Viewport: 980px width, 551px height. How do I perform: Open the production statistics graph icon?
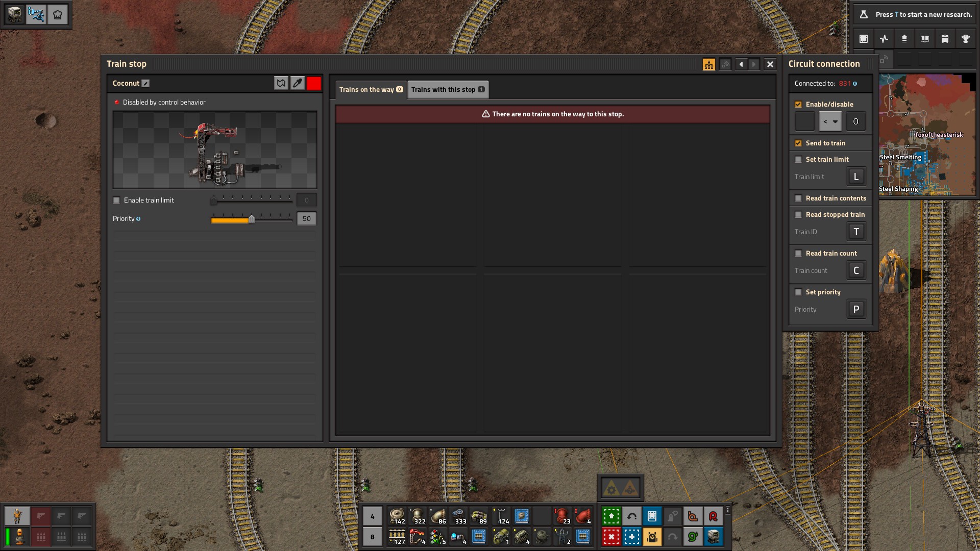[884, 39]
